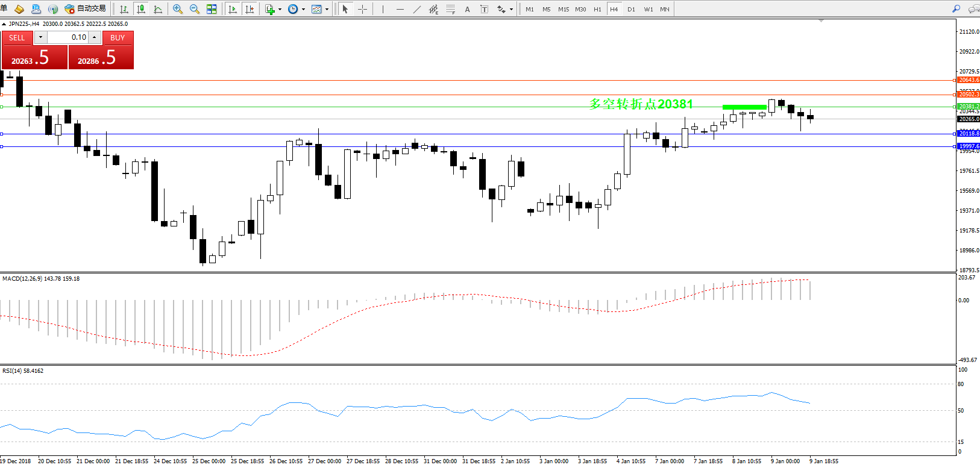Switch to the D1 timeframe
980x465 pixels.
click(631, 9)
